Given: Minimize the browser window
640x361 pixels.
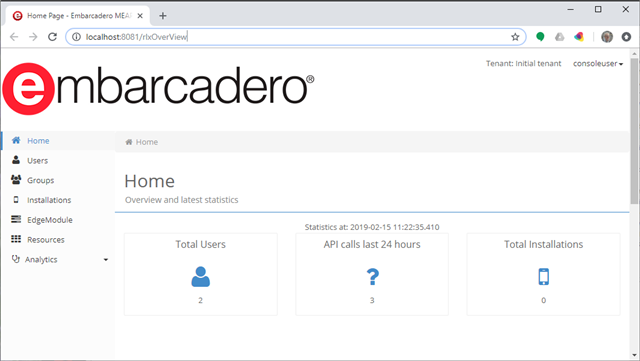Looking at the screenshot, I should 571,9.
